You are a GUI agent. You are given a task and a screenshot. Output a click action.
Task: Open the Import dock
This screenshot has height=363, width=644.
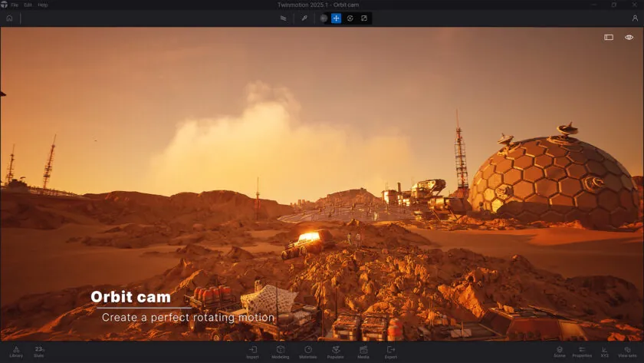point(252,351)
